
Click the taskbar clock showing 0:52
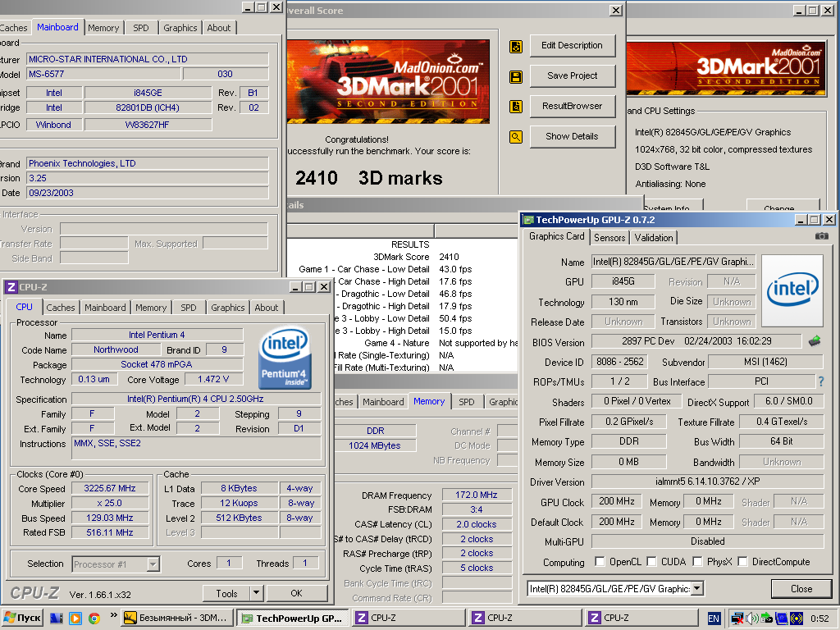click(819, 619)
